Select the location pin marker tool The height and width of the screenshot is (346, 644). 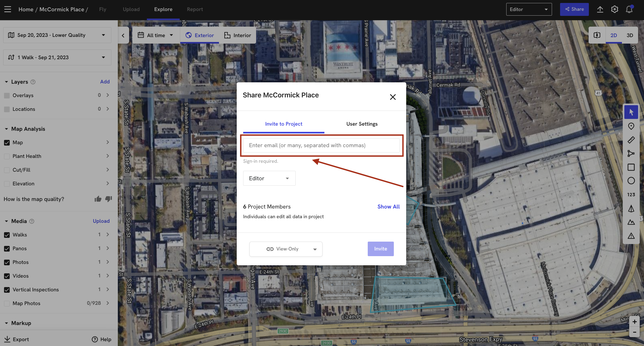(x=631, y=126)
